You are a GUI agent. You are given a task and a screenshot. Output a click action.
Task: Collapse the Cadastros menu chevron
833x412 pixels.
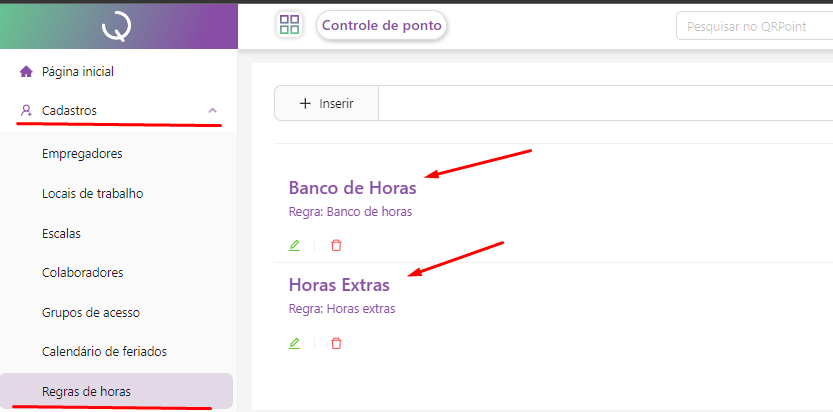click(212, 111)
